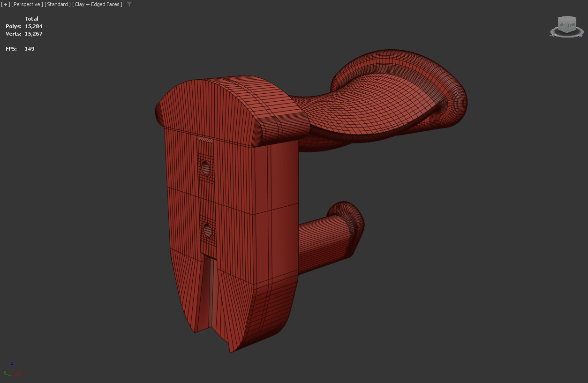The width and height of the screenshot is (588, 383).
Task: Click the ViewCube navigation cube
Action: coord(567,24)
